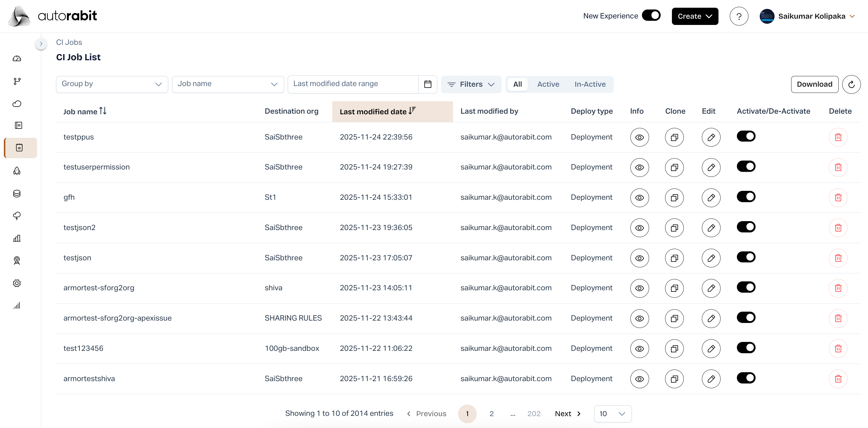Open the page size 10 dropdown

(x=612, y=413)
